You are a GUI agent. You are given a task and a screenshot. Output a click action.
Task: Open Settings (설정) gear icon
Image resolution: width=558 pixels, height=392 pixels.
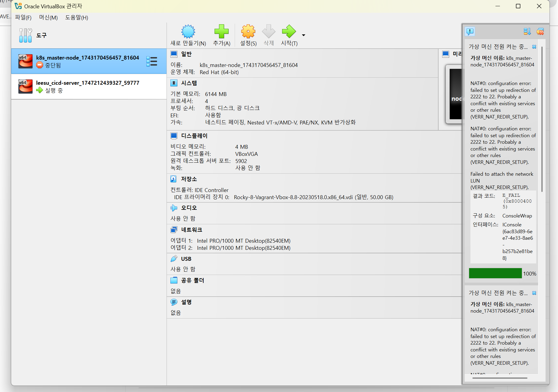(x=248, y=31)
